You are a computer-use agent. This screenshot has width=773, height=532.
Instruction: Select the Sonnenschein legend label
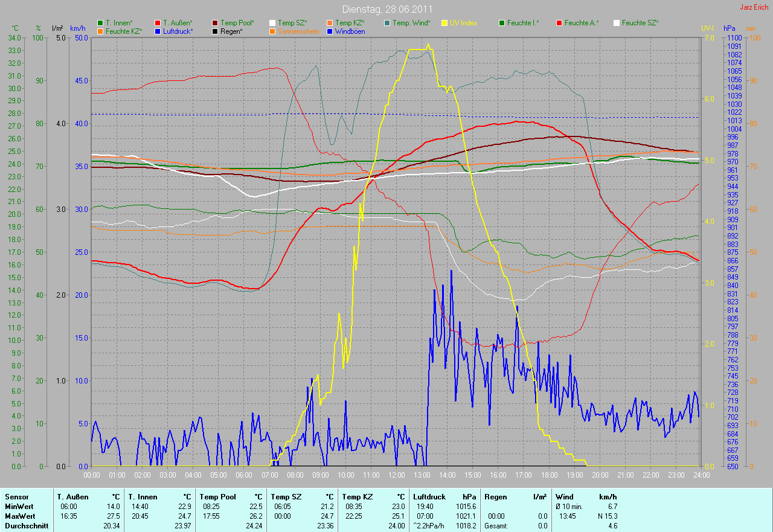tap(298, 31)
